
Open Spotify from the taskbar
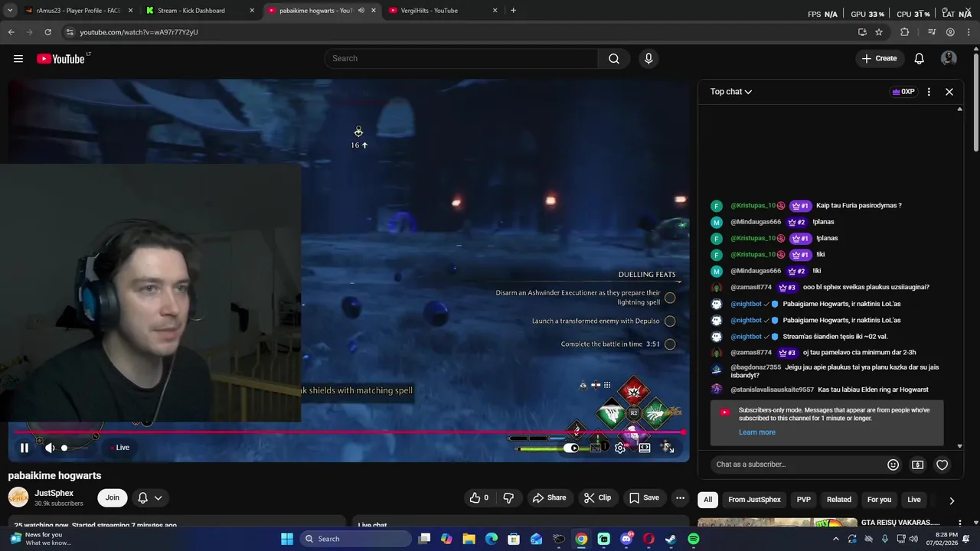(693, 539)
